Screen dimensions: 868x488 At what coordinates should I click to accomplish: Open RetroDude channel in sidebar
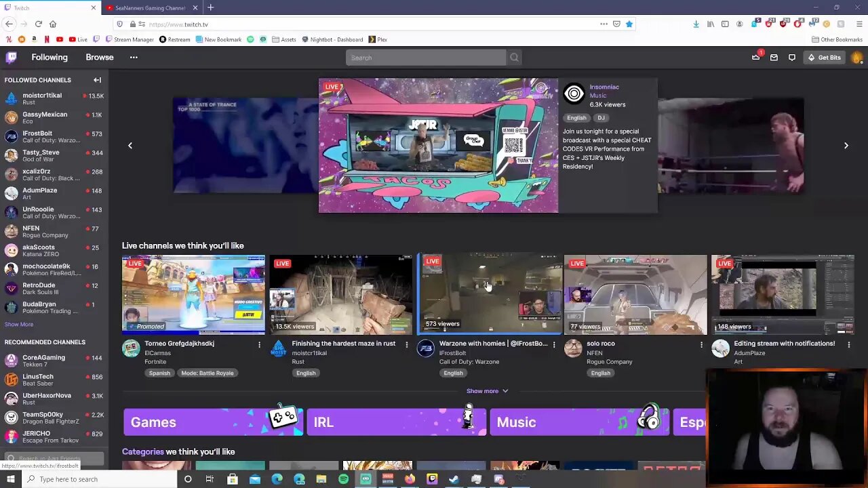click(54, 289)
